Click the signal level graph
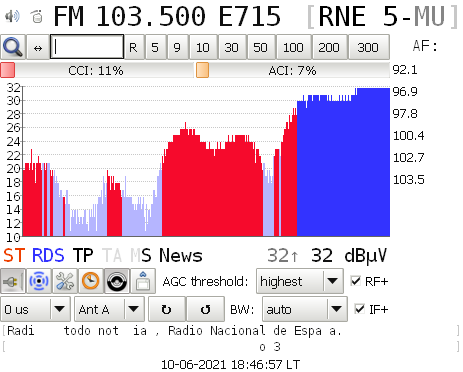463x372 pixels. [206, 161]
